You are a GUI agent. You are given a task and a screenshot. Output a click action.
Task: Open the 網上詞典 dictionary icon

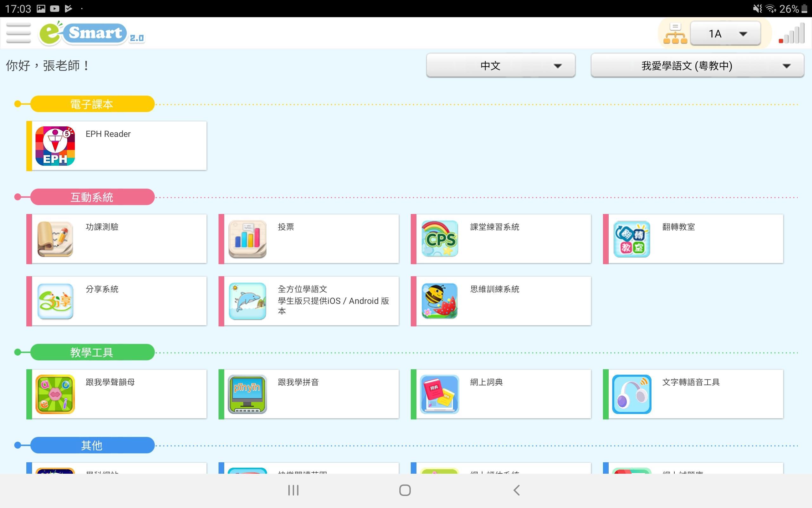pos(440,394)
